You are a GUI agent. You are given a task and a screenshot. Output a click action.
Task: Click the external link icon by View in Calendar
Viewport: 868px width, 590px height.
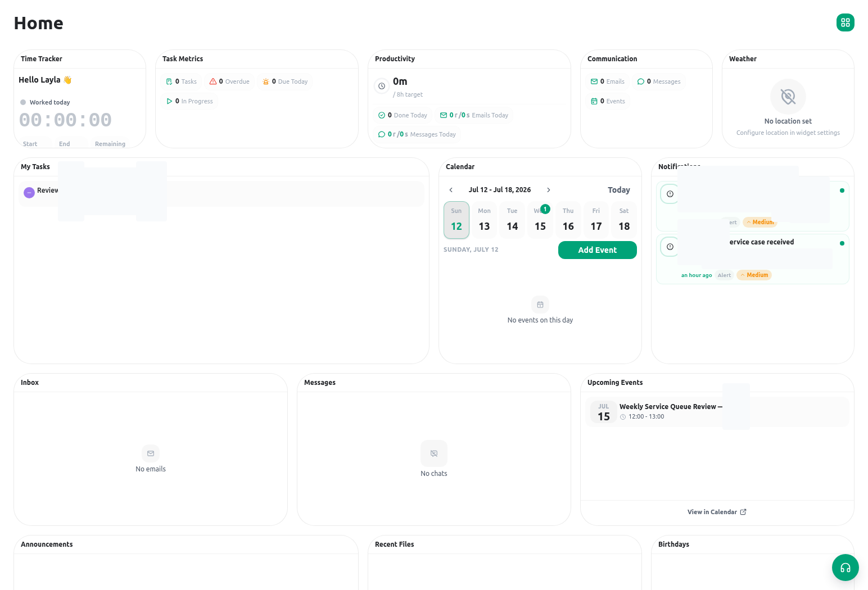743,512
